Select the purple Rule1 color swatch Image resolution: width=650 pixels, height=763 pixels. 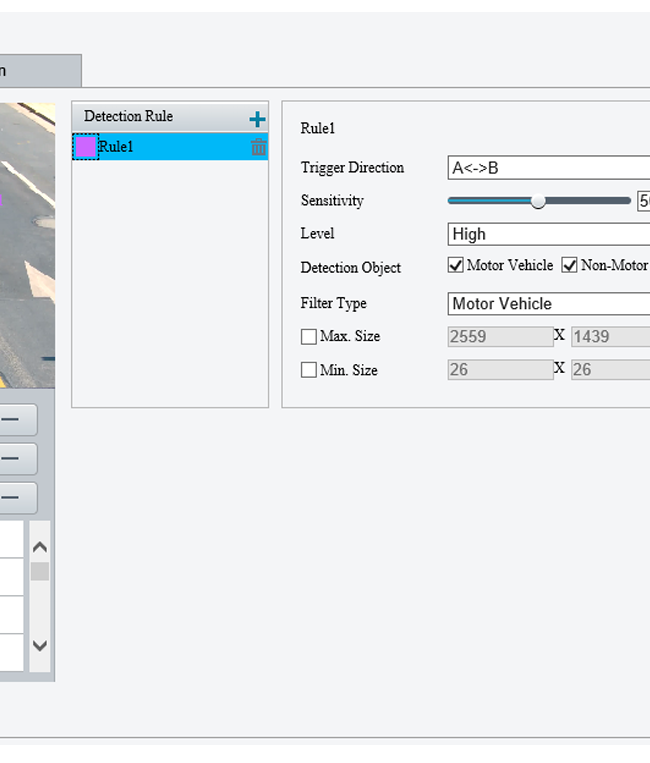coord(86,147)
